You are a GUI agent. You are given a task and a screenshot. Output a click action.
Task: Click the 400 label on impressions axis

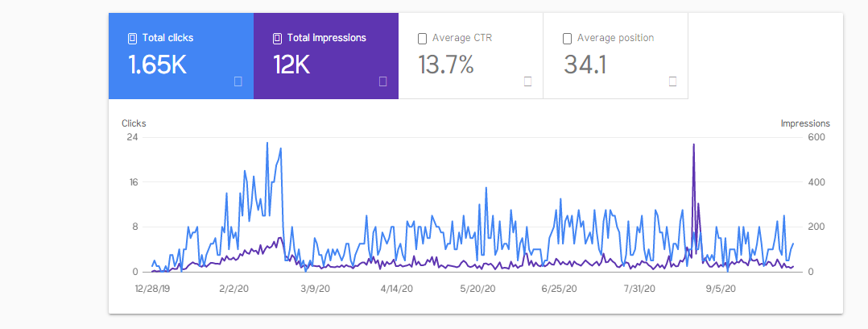point(817,182)
